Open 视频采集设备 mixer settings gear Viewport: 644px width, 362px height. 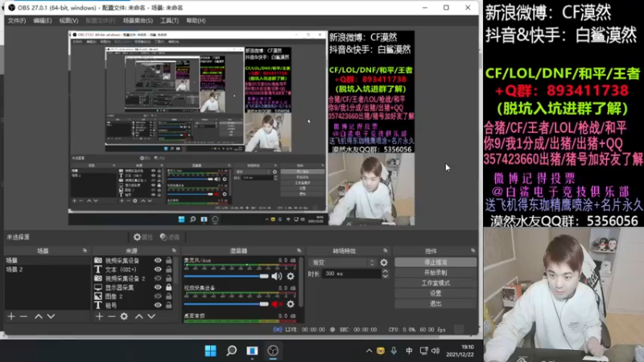291,304
